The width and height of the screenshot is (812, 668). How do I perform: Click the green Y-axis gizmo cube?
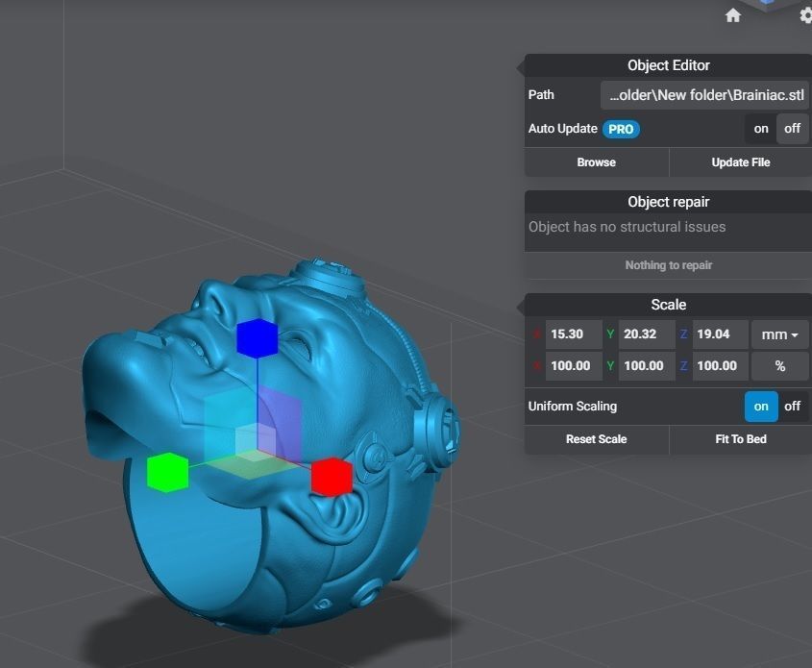167,472
